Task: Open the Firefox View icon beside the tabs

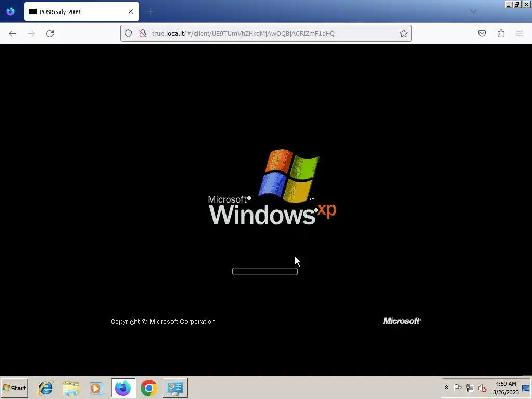Action: (x=10, y=11)
